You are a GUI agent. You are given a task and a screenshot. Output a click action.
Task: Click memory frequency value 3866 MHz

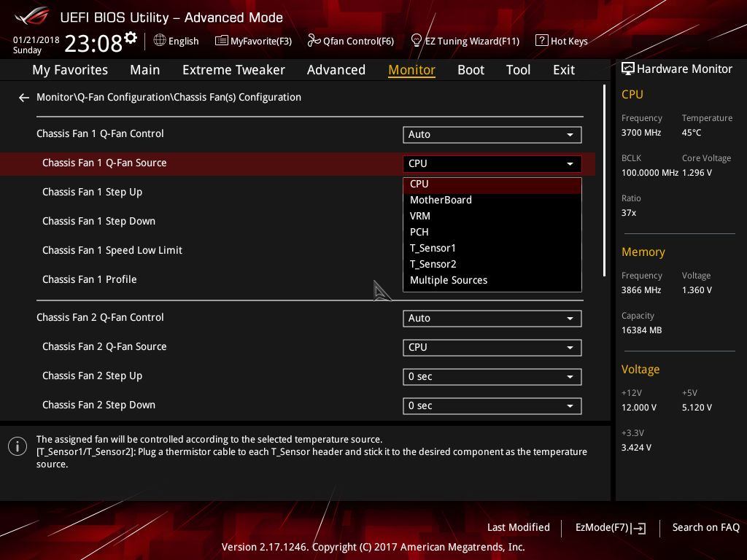(640, 290)
